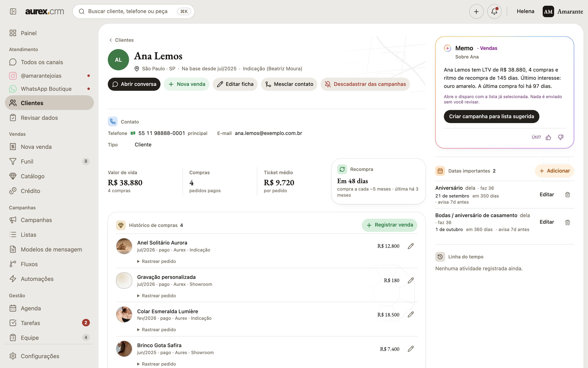Open Configurações in the sidebar
This screenshot has height=368, width=588.
coord(49,356)
